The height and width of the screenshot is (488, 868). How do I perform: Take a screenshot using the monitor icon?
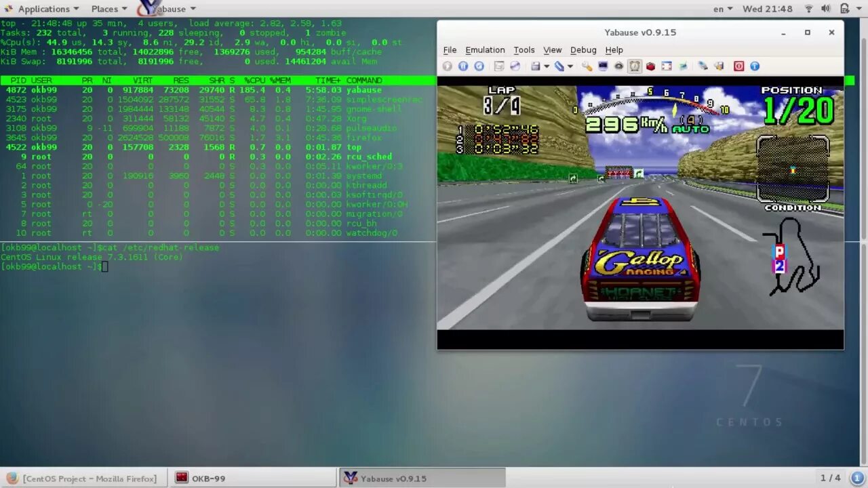[x=602, y=66]
